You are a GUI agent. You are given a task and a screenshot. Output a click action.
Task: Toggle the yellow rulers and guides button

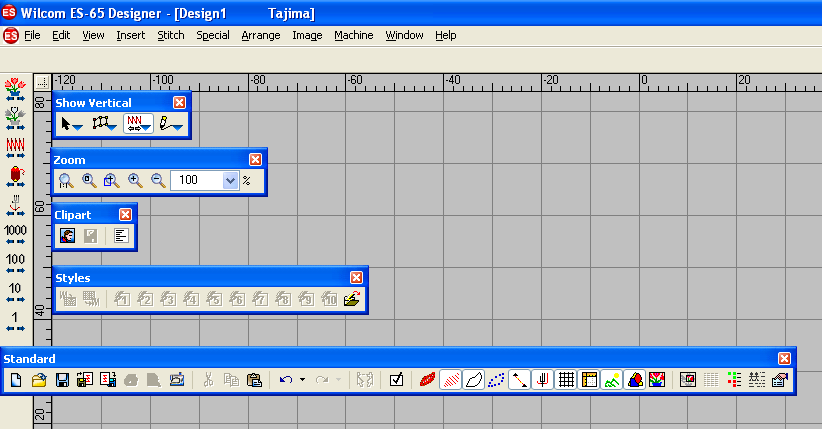(x=589, y=380)
